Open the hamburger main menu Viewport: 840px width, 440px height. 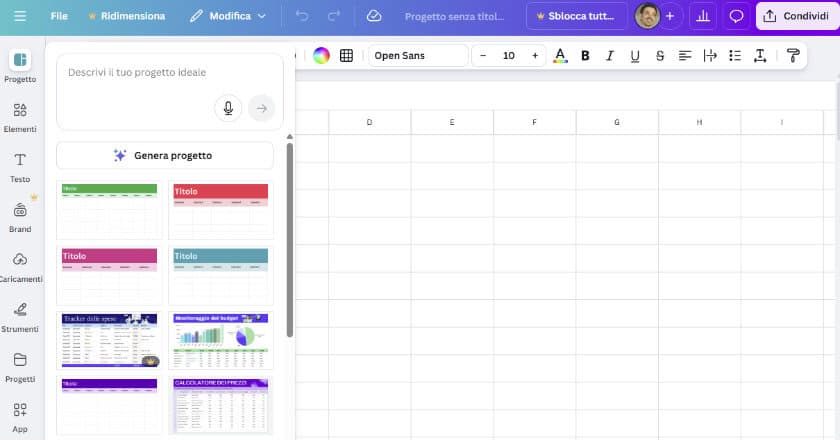(20, 16)
